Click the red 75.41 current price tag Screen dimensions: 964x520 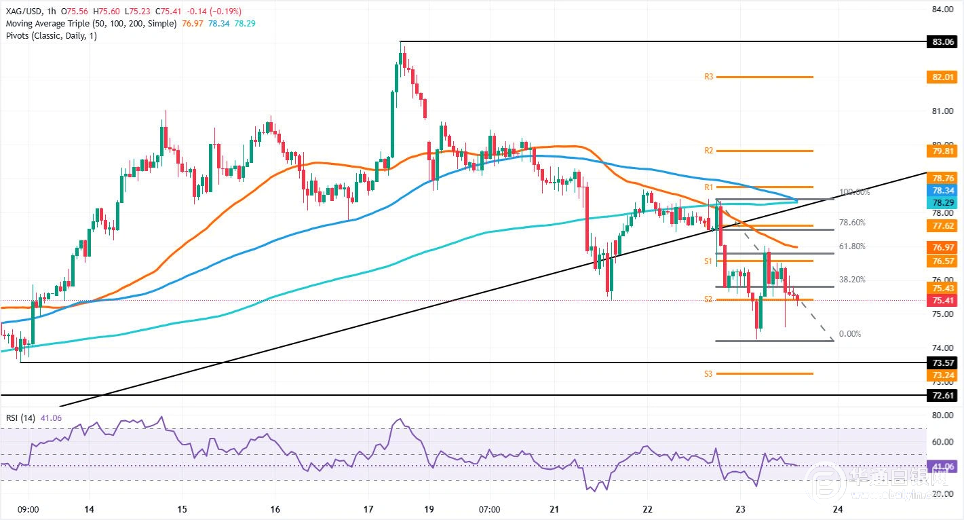click(944, 299)
